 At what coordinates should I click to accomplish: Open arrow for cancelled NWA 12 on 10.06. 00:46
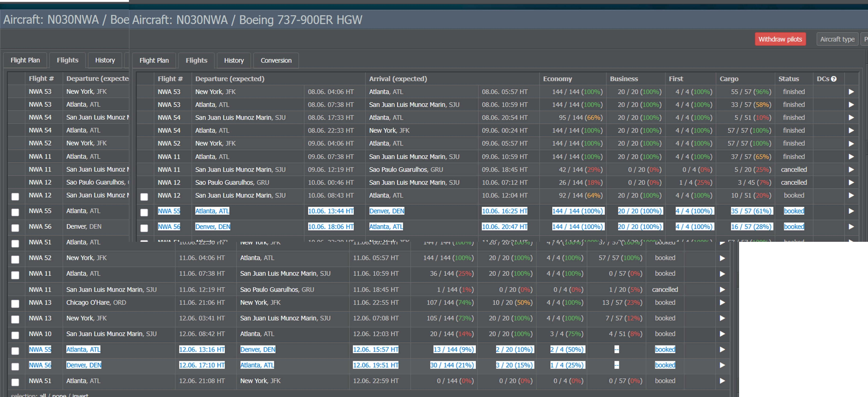point(851,182)
